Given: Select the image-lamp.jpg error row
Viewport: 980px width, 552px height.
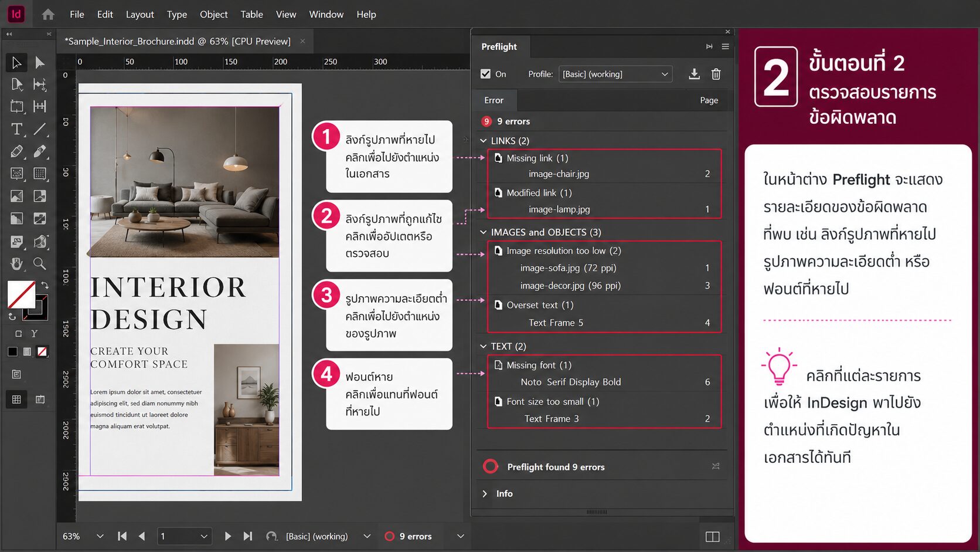Looking at the screenshot, I should pos(604,209).
